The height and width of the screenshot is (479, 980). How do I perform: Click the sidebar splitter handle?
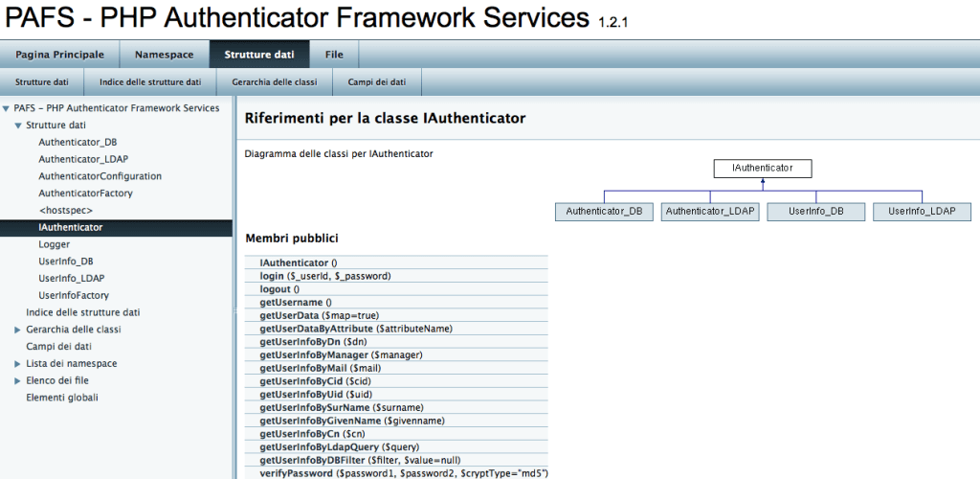point(235,309)
